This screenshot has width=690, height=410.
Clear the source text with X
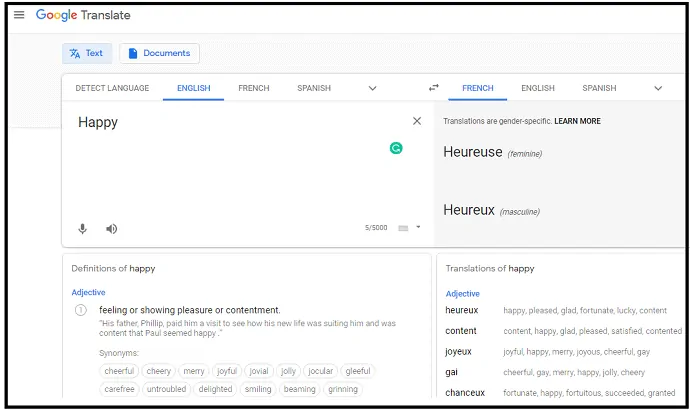coord(417,121)
